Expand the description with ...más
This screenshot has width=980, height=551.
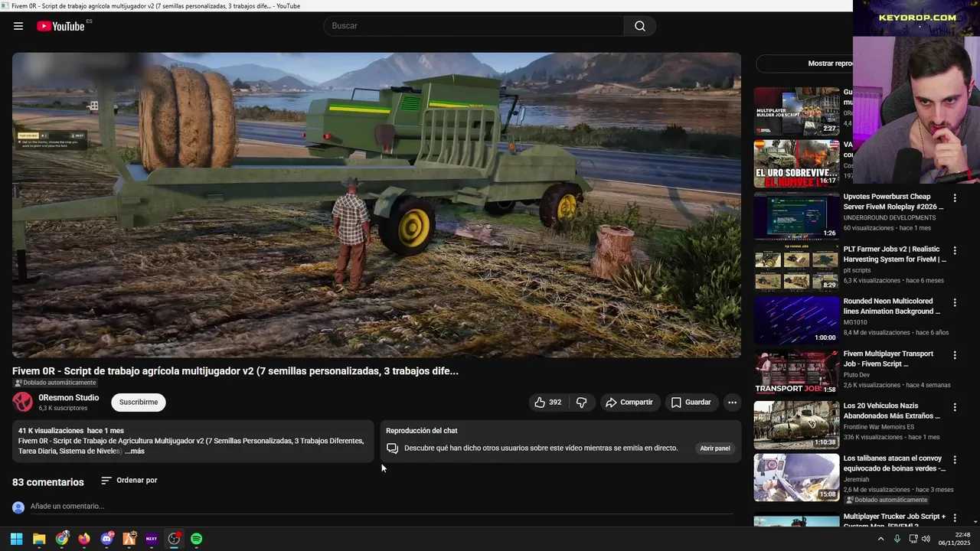pos(135,452)
